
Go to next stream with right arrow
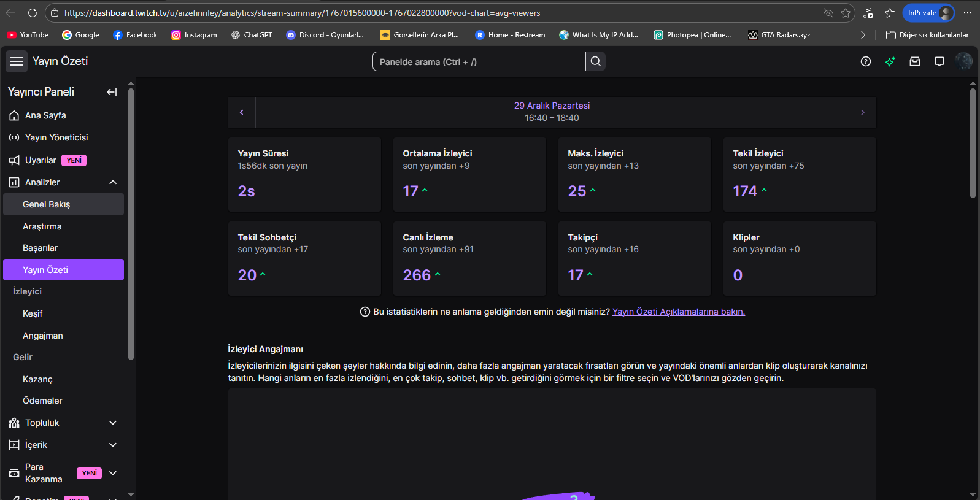[863, 112]
